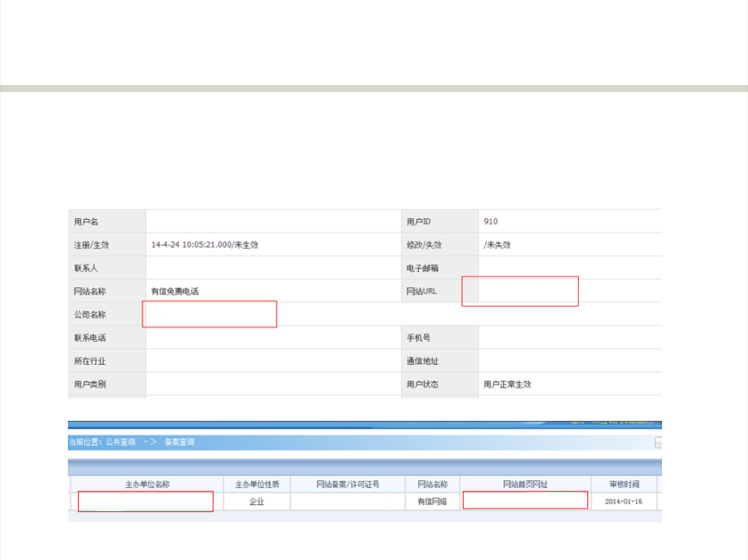
Task: Click the user ID value 910
Action: pyautogui.click(x=490, y=222)
